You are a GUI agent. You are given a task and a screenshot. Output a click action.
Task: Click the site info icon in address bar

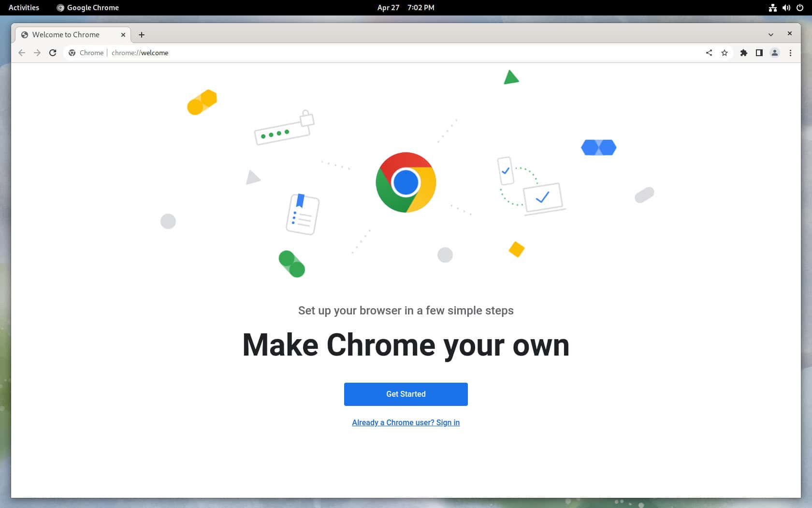[x=72, y=53]
